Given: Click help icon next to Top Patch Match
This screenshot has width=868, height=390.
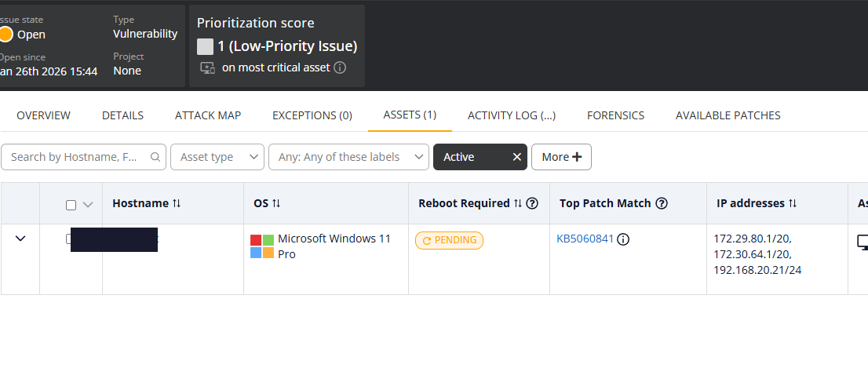Looking at the screenshot, I should tap(662, 203).
